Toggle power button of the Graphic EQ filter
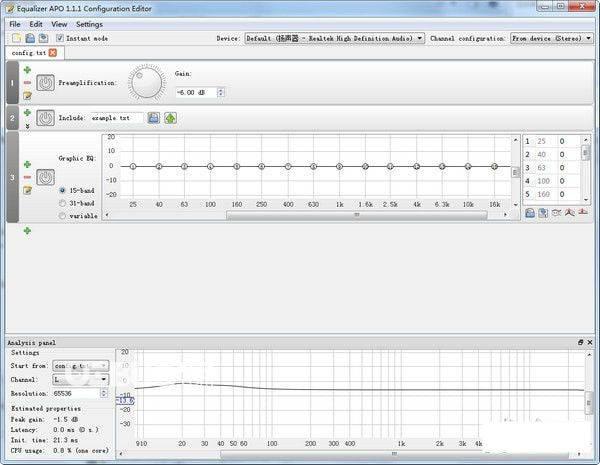 46,177
